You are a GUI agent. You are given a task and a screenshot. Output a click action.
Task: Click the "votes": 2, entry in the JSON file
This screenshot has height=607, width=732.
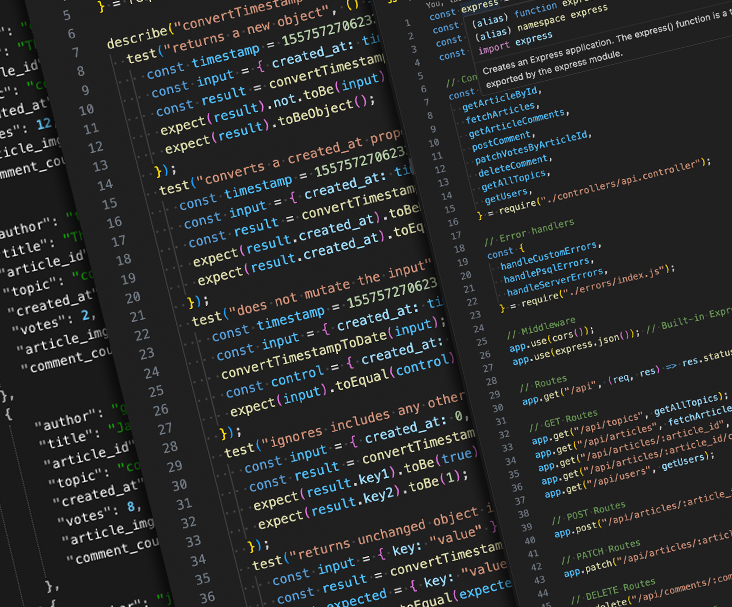(54, 323)
